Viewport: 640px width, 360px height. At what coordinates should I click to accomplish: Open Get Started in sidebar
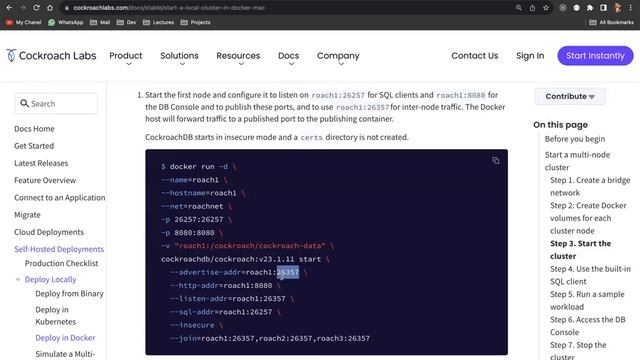pos(34,146)
